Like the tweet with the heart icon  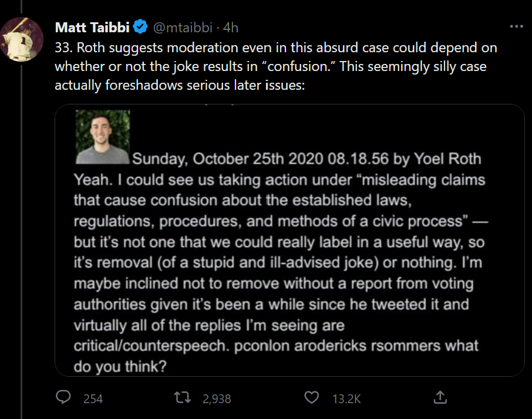[312, 398]
